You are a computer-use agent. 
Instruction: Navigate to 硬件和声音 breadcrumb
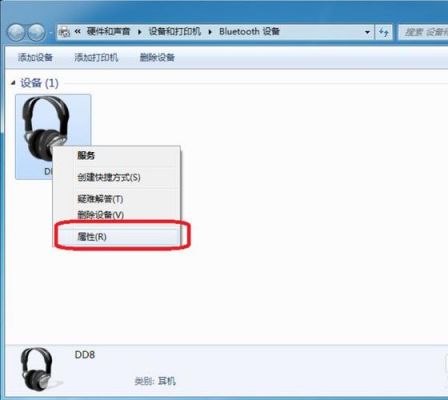point(108,32)
